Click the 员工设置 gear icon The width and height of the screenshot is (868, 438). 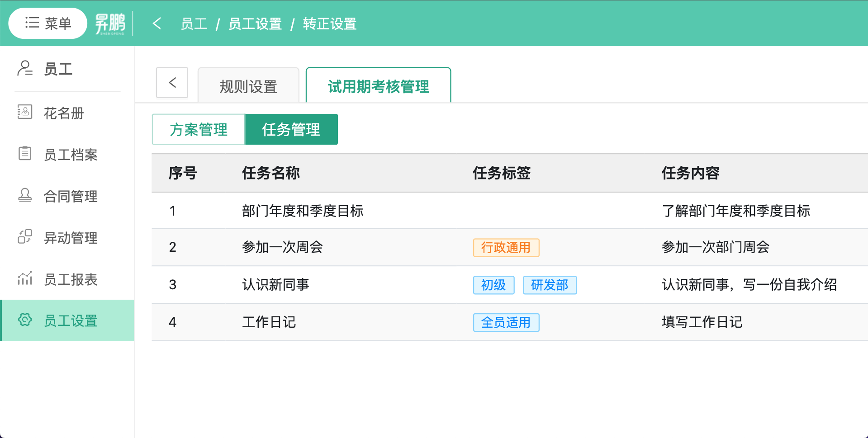[x=25, y=320]
